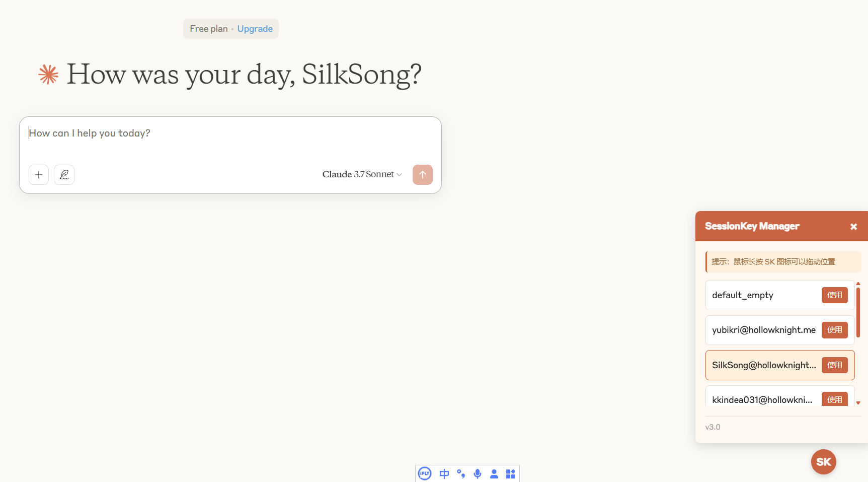Click the orange Claude starburst logo
868x482 pixels.
point(48,75)
